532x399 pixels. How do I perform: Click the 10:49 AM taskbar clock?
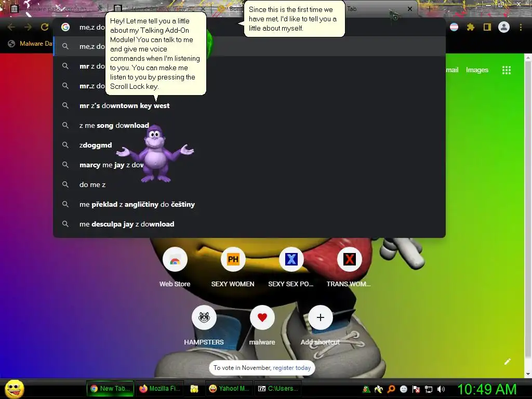pos(486,389)
